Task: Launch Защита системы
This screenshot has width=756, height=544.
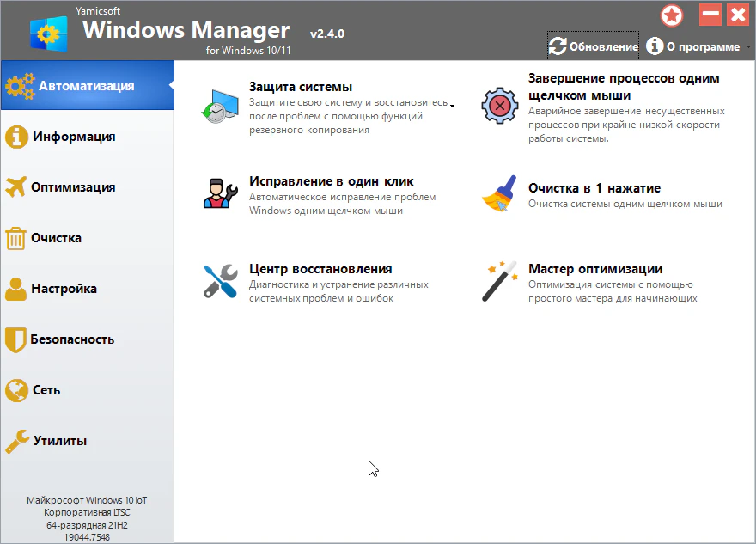Action: (301, 87)
